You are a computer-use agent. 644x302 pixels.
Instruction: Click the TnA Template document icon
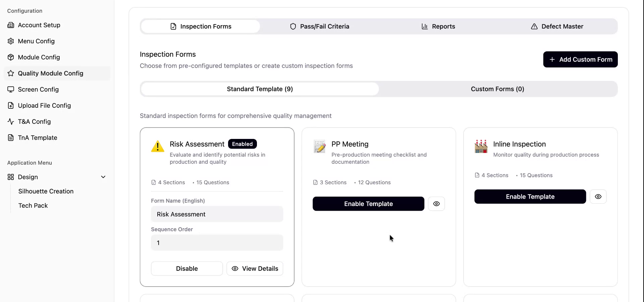point(11,138)
